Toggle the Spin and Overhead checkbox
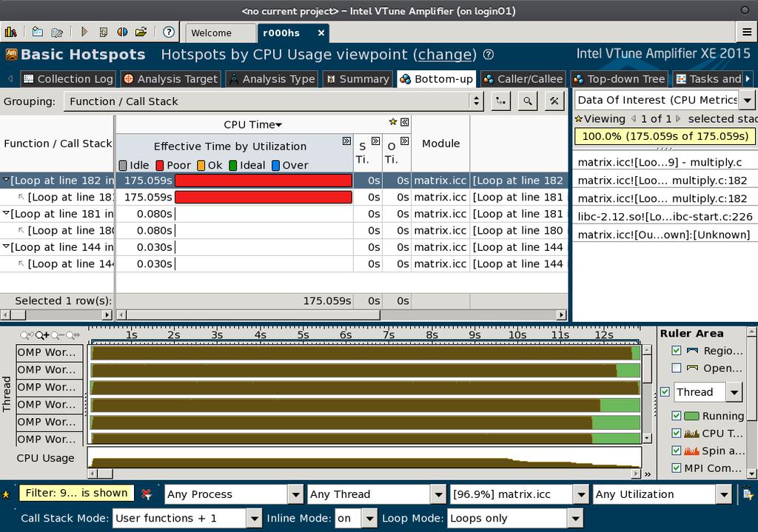758x532 pixels. point(677,451)
